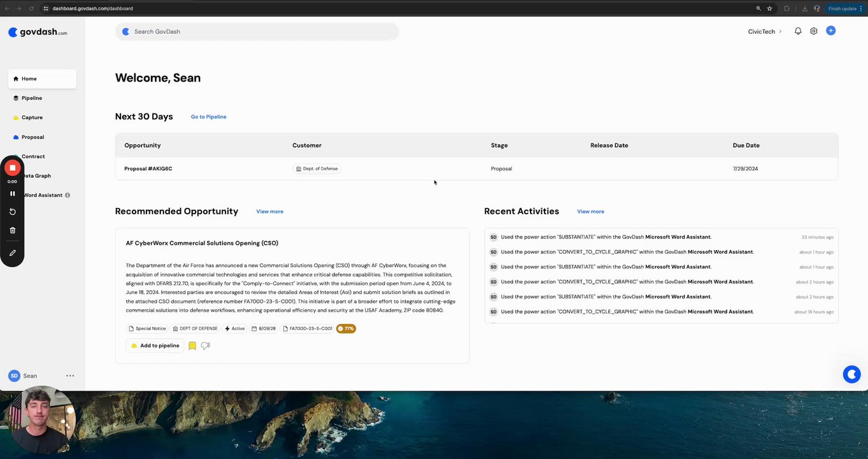The image size is (868, 459).
Task: Click the Active status tag
Action: (235, 329)
